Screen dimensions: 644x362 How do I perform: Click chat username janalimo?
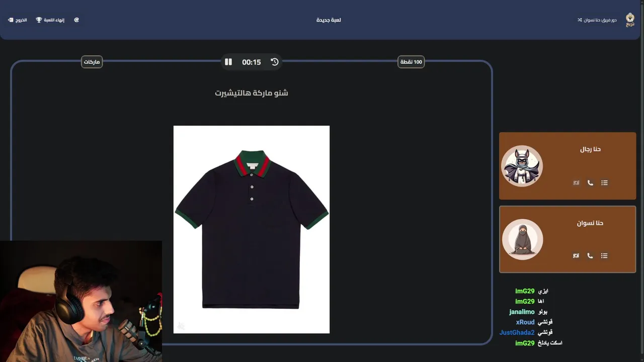(x=522, y=312)
